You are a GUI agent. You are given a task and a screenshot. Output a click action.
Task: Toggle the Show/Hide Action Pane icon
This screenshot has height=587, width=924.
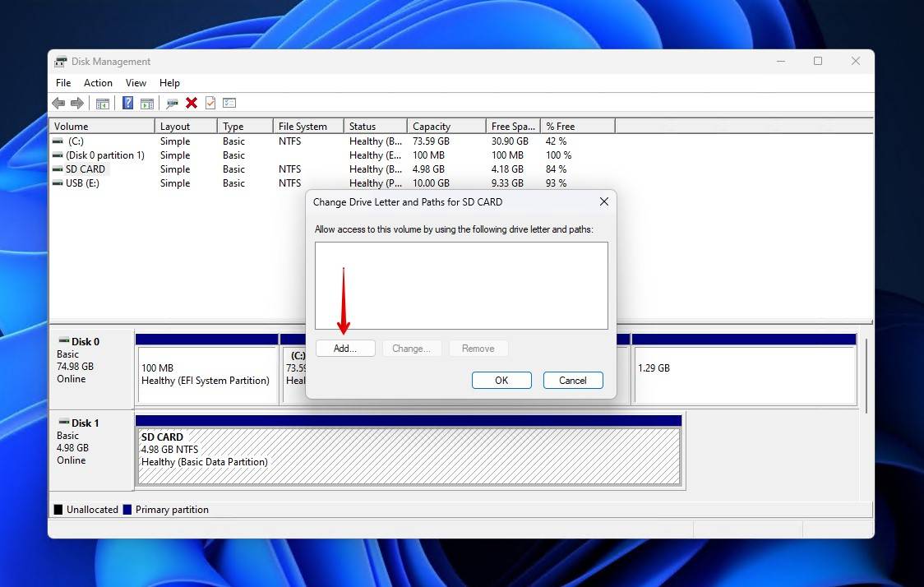pyautogui.click(x=146, y=103)
